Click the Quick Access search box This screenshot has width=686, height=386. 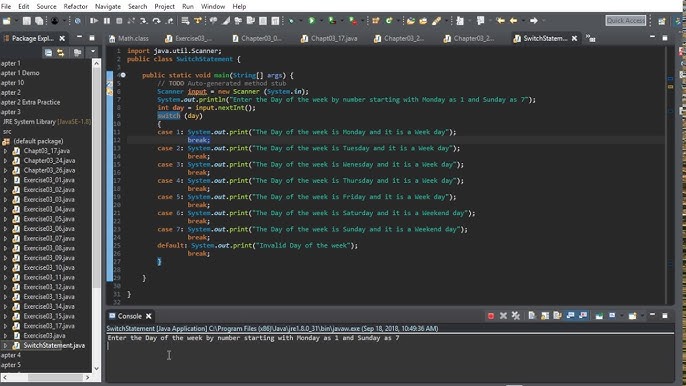(626, 21)
